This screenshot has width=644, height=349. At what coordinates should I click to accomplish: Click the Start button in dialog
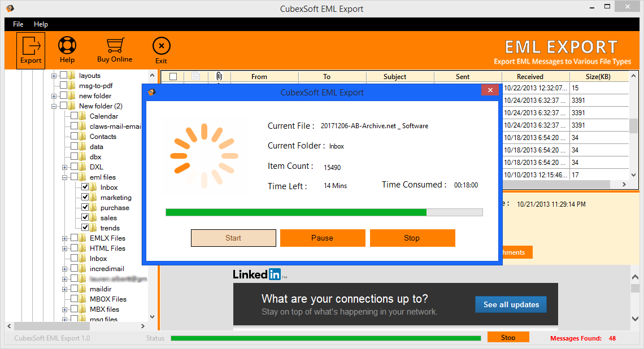[x=233, y=238]
